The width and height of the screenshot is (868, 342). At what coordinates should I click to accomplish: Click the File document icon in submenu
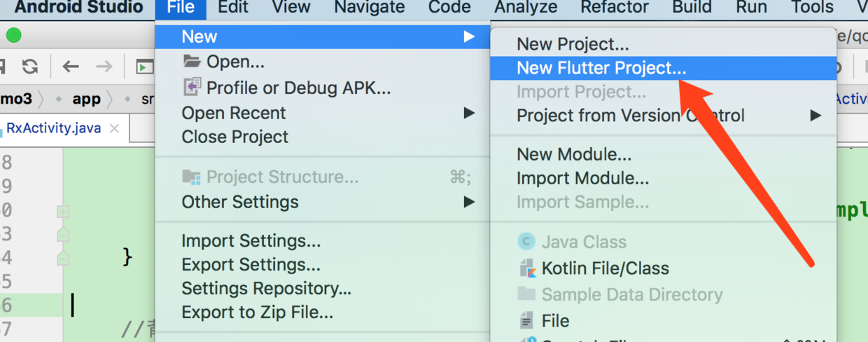click(526, 321)
